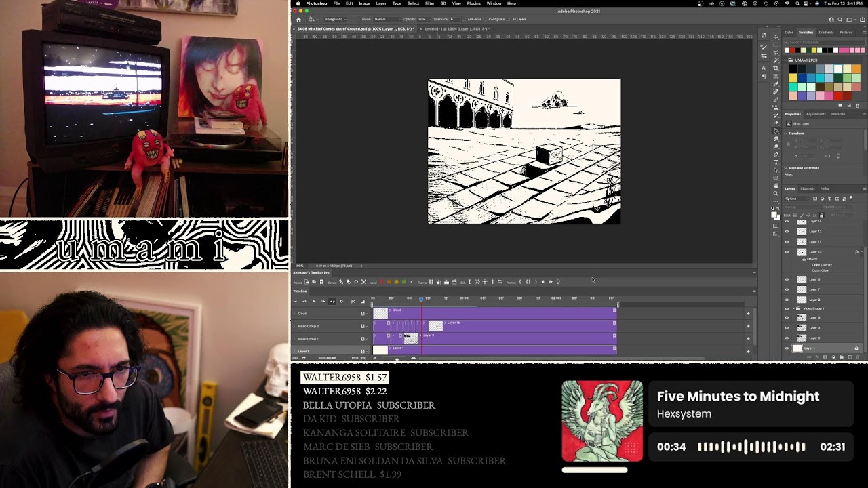868x488 pixels.
Task: Delete swatch with trash icon
Action: [x=858, y=106]
